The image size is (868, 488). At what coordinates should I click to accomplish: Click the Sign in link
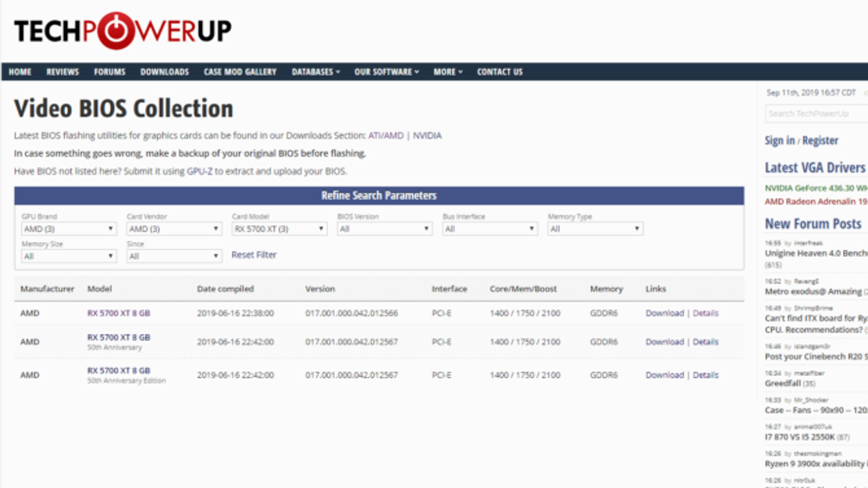pyautogui.click(x=780, y=140)
